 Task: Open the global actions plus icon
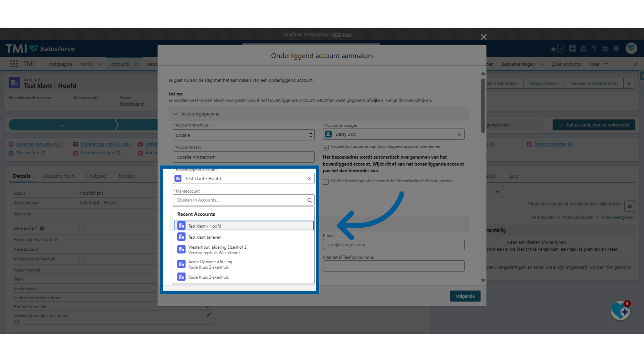click(x=573, y=49)
